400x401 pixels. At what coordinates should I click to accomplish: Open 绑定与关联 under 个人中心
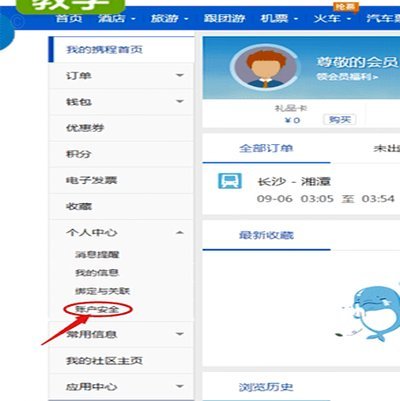point(102,291)
